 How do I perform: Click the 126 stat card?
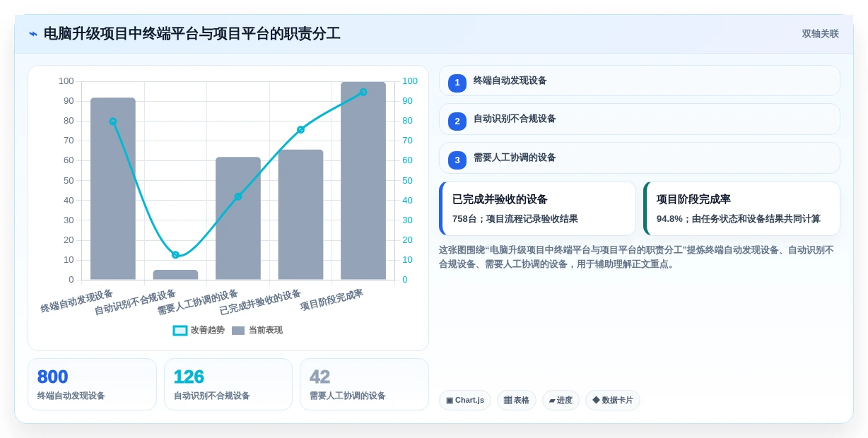click(x=228, y=384)
